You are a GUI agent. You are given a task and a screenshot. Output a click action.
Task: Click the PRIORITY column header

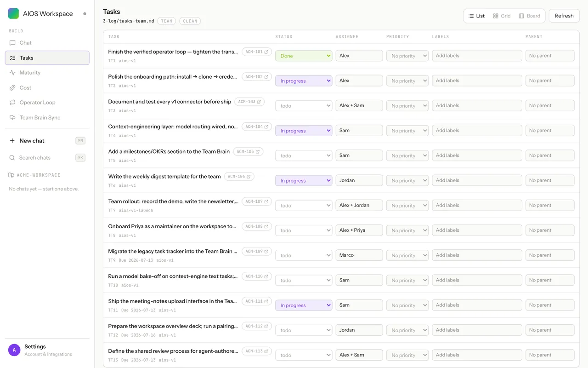coord(398,37)
